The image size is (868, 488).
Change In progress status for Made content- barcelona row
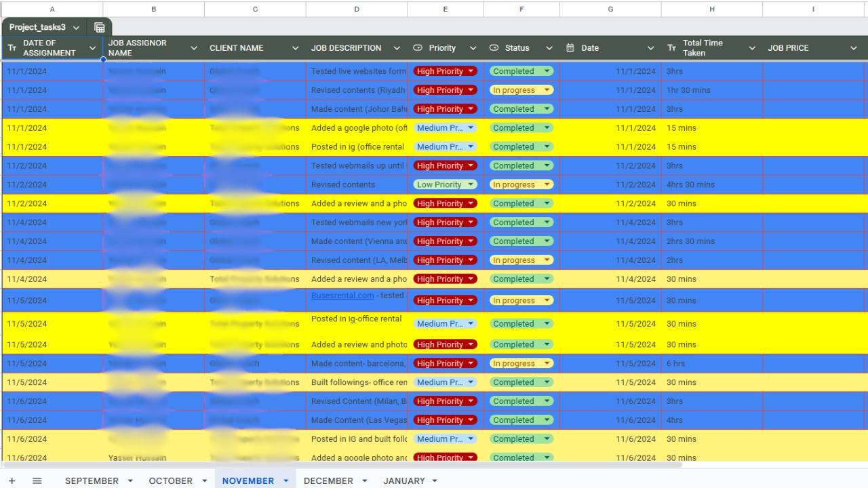point(521,363)
